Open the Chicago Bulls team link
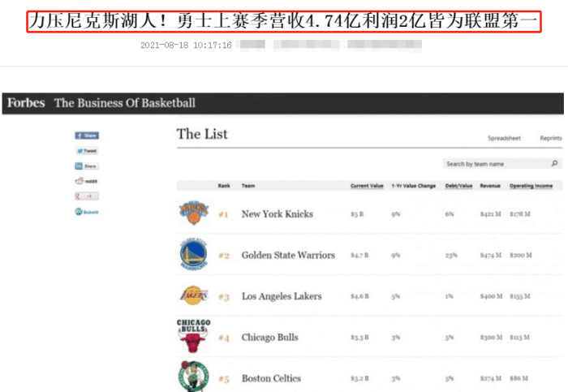This screenshot has height=392, width=568. coord(269,338)
